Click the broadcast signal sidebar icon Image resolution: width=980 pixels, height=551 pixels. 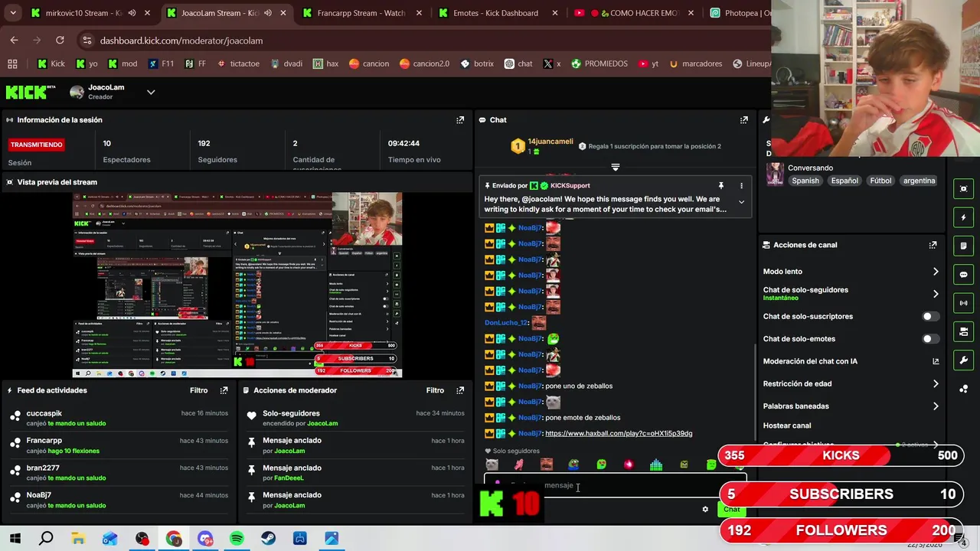[963, 303]
